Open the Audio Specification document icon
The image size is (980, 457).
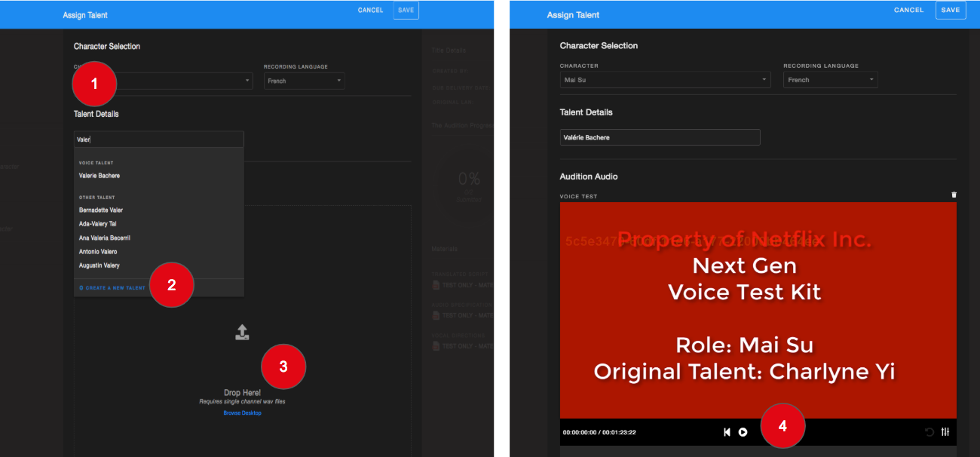click(x=436, y=315)
